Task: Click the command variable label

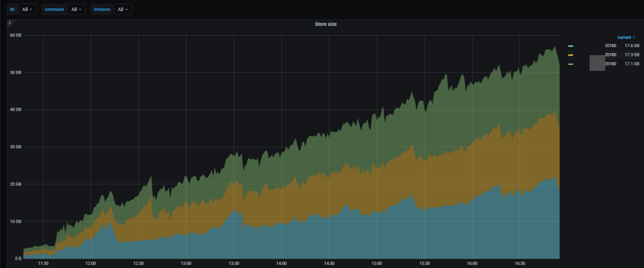Action: (54, 9)
